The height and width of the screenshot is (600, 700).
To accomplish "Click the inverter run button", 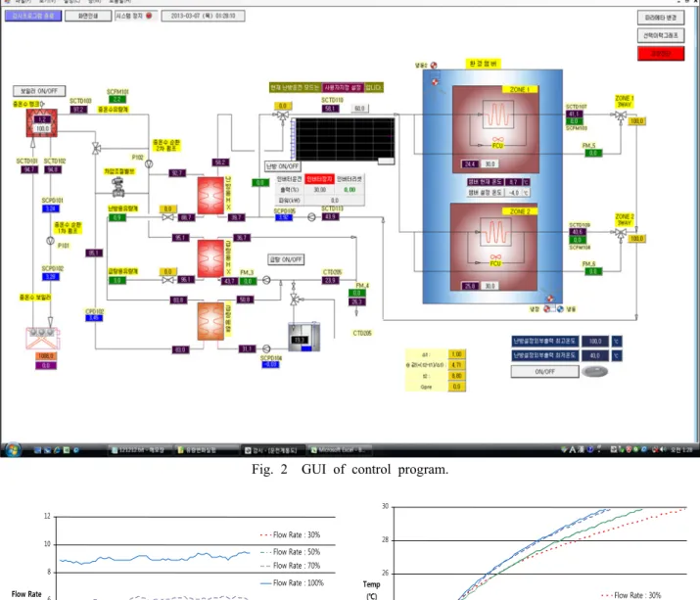I will click(x=289, y=179).
